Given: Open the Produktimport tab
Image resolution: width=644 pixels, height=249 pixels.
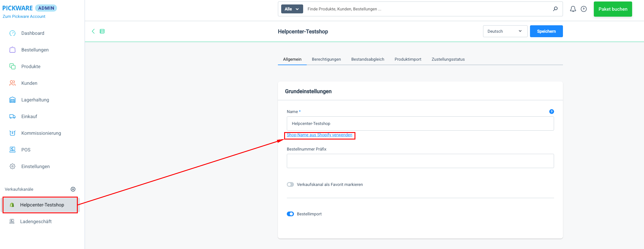Looking at the screenshot, I should click(408, 59).
